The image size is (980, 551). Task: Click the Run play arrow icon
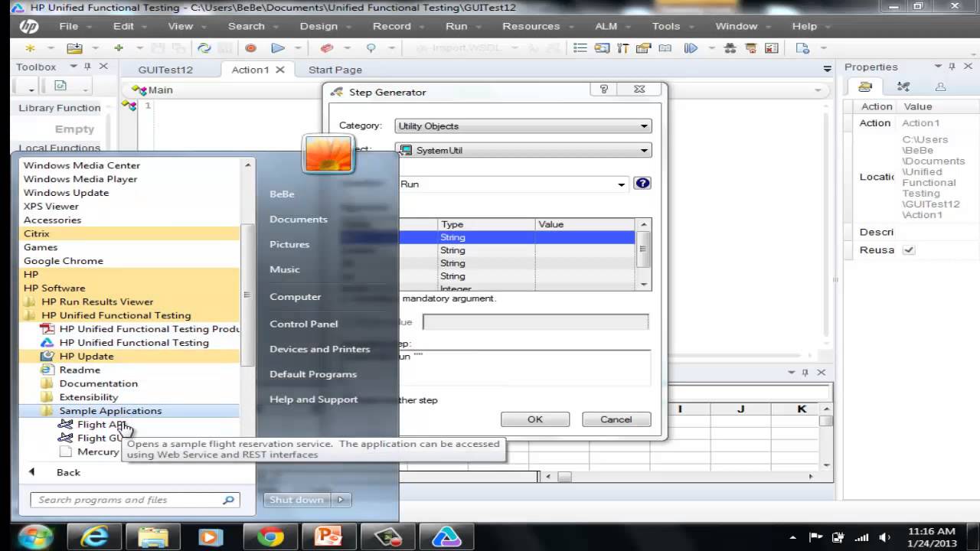[278, 47]
